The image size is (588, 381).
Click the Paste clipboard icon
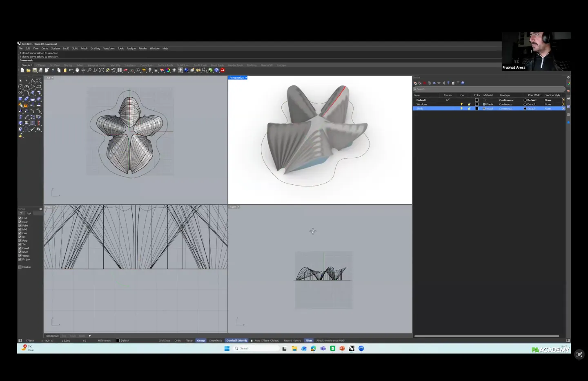[65, 70]
